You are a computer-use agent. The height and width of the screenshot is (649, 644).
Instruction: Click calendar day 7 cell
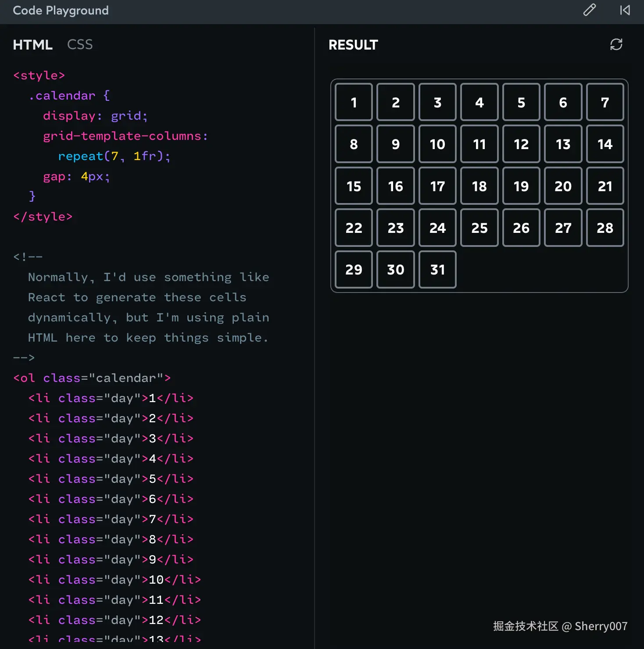pos(605,102)
